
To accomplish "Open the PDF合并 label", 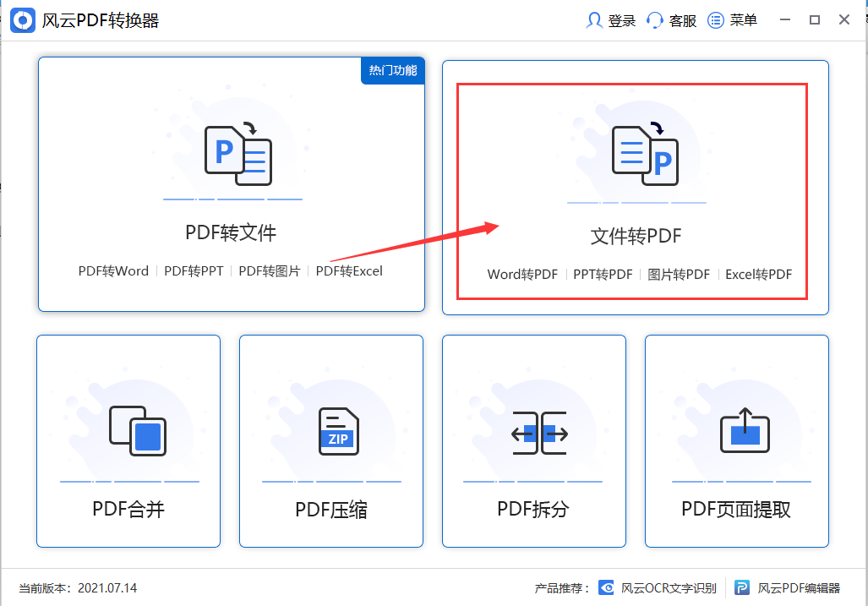I will point(128,509).
